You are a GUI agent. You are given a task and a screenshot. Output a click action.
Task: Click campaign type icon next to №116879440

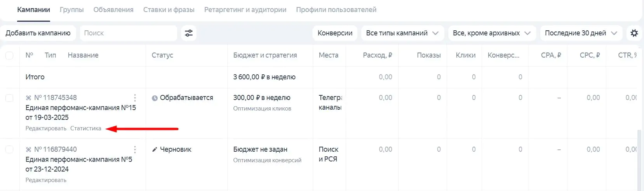coord(28,149)
